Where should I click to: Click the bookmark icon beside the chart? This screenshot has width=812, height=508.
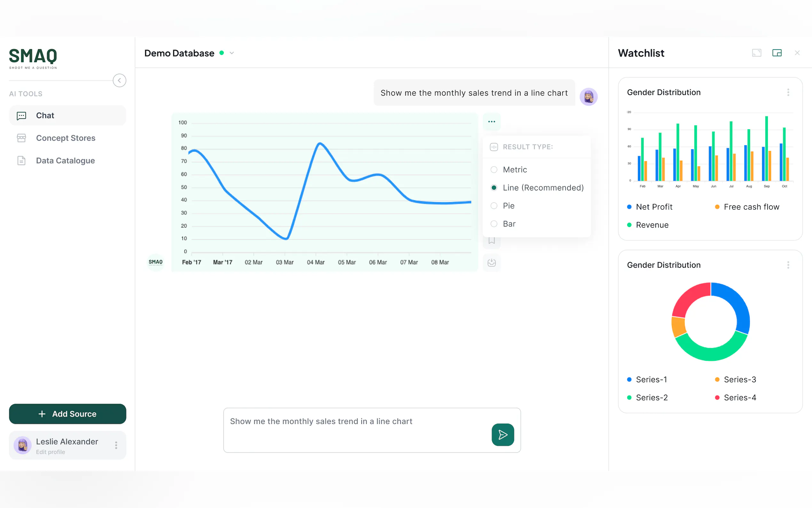pos(491,241)
